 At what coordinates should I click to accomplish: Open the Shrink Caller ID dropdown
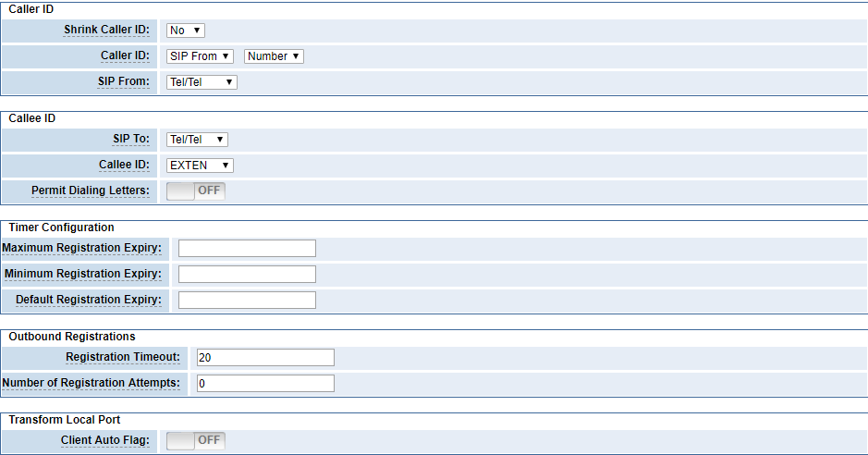(186, 31)
